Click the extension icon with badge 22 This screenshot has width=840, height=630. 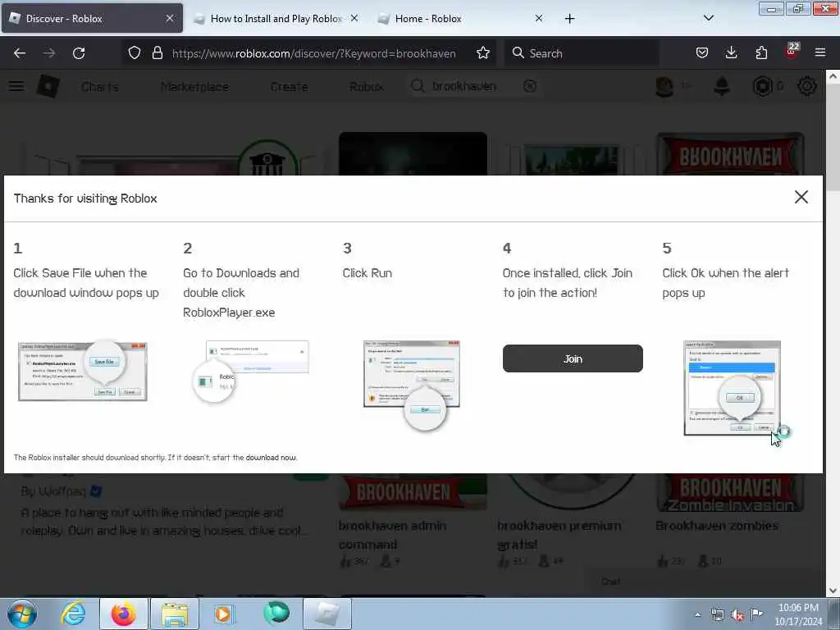point(792,52)
